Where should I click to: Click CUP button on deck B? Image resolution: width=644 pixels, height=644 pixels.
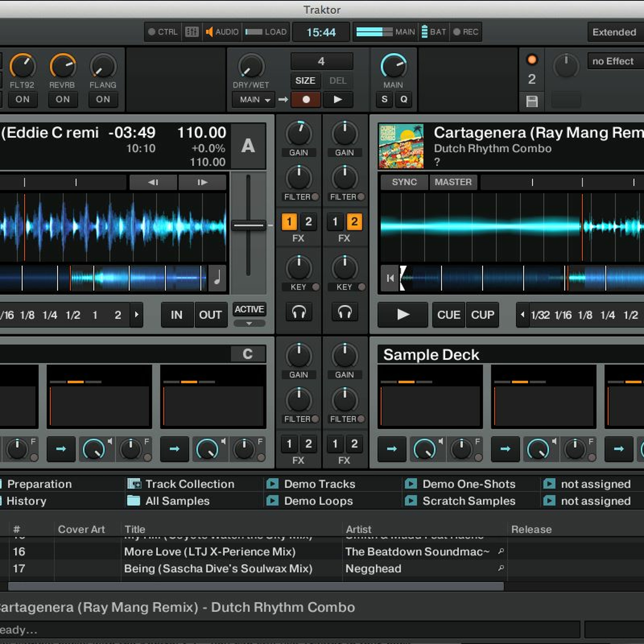[x=482, y=315]
